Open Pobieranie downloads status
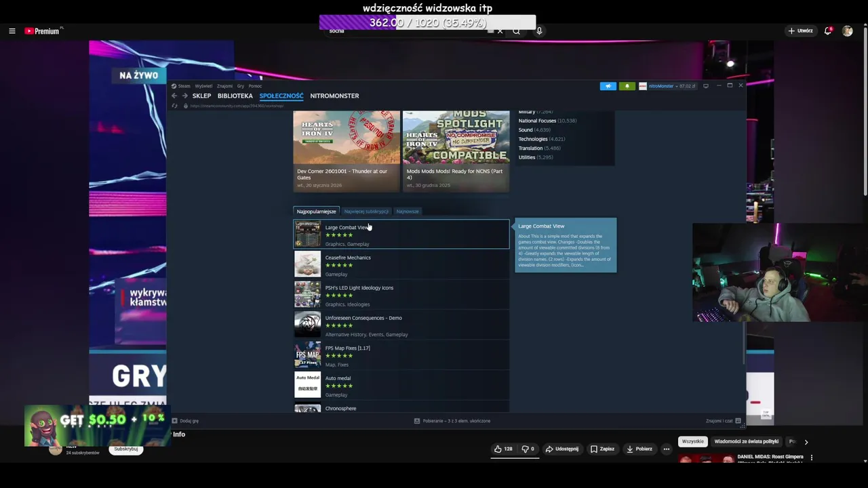 [452, 421]
